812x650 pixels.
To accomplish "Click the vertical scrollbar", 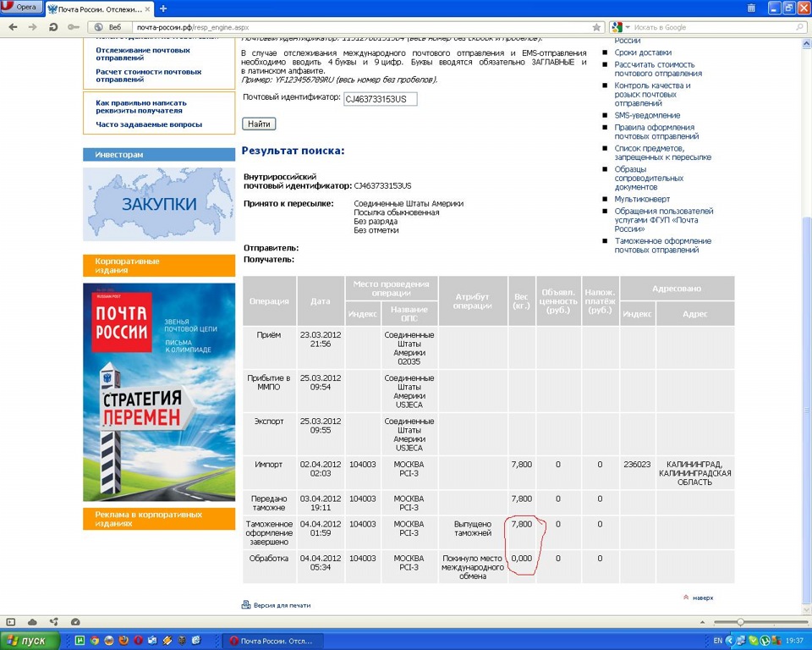I will tap(807, 327).
